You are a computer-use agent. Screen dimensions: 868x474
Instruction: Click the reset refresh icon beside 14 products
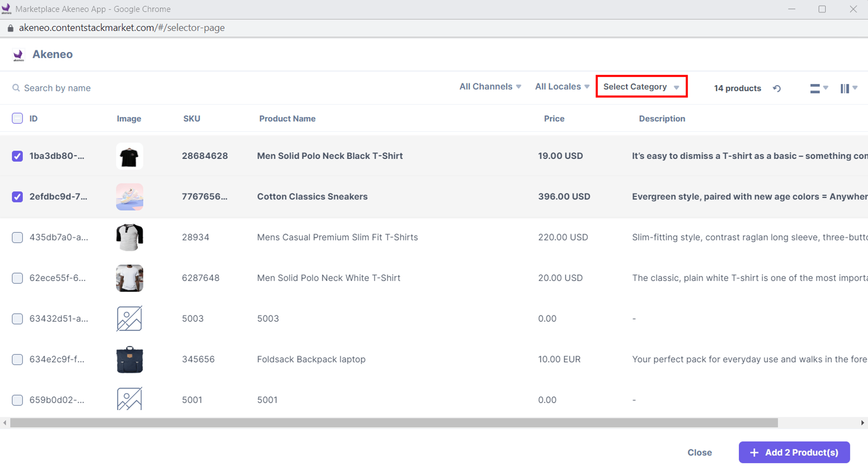point(776,88)
